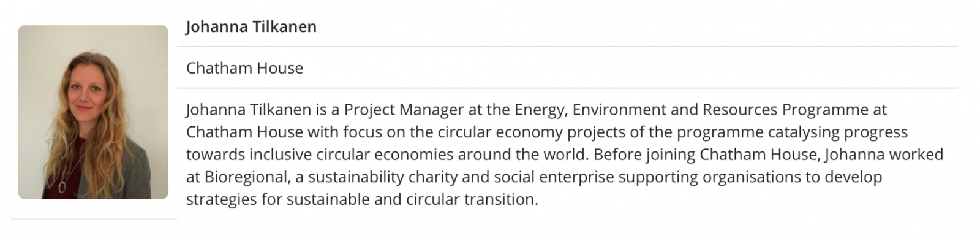Click the short divider line under the photo
Screen dimensions: 980x241
coord(94,218)
